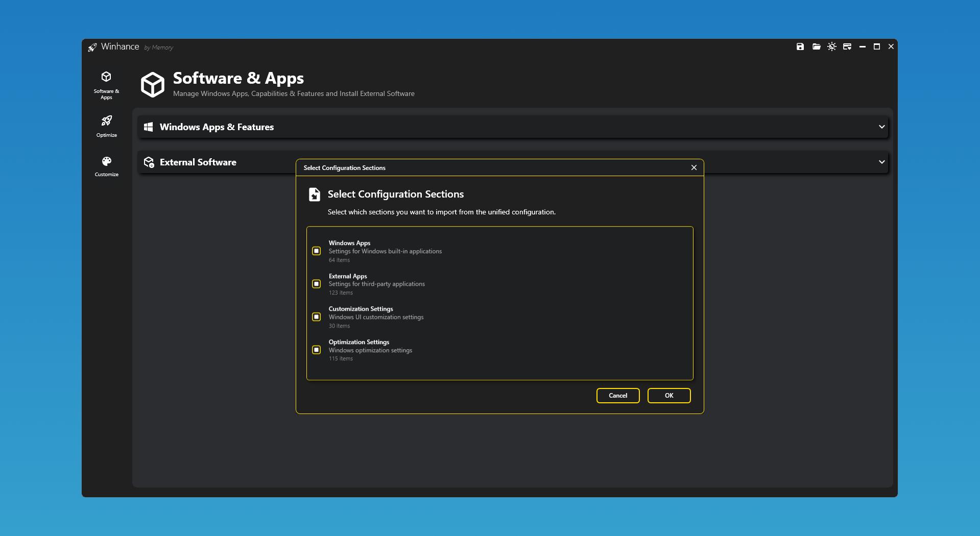Toggle the light/dark theme sun icon
Viewport: 980px width, 536px height.
tap(832, 46)
